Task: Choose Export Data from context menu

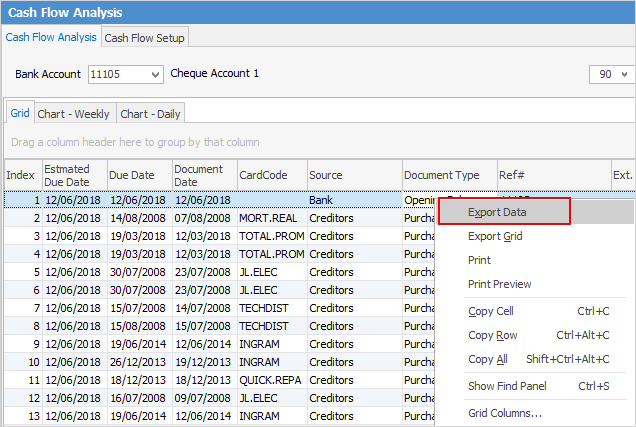Action: (497, 212)
